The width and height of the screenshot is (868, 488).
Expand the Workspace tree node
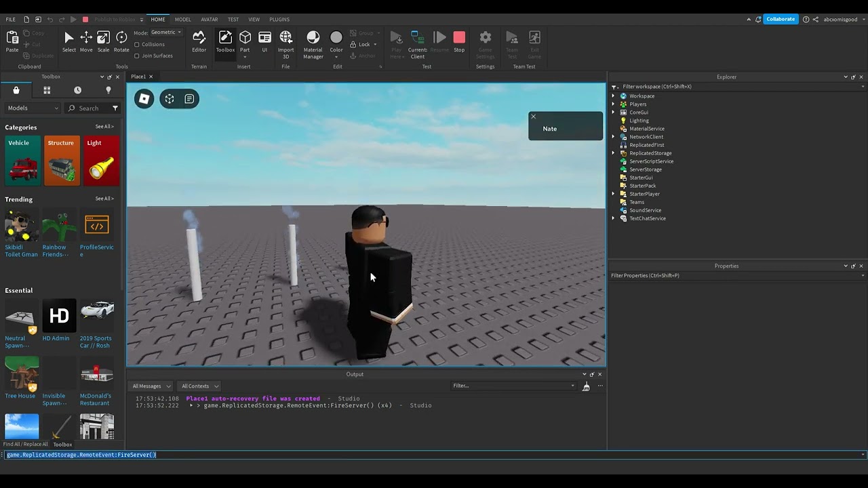coord(614,96)
